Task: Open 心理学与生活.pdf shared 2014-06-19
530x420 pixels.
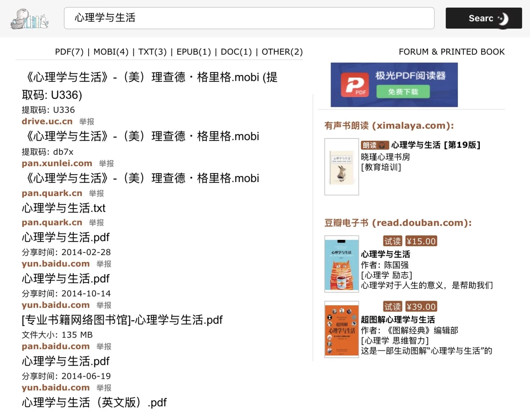Action: pyautogui.click(x=66, y=361)
